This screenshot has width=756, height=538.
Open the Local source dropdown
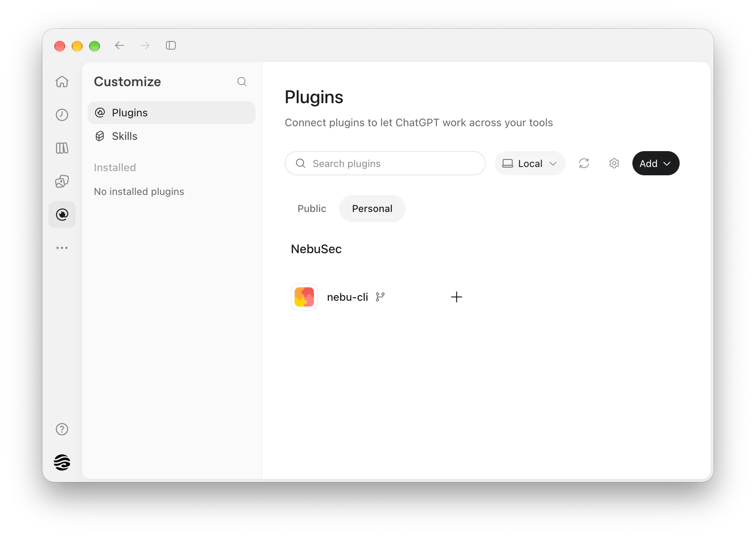[x=530, y=163]
